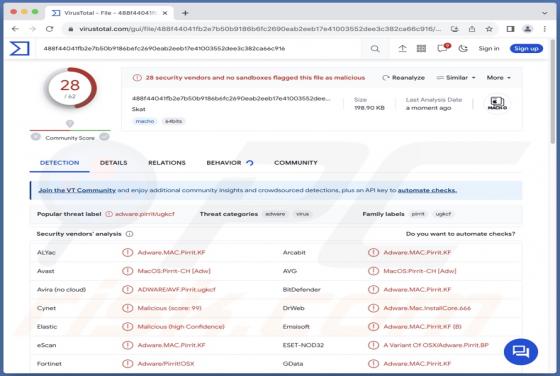This screenshot has height=376, width=560.
Task: Open the Similar dropdown
Action: pos(456,77)
